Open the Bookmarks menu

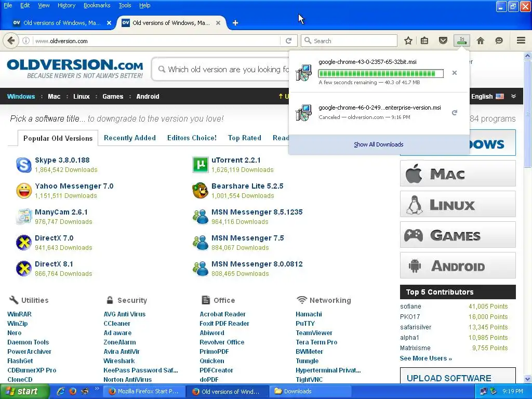coord(97,5)
